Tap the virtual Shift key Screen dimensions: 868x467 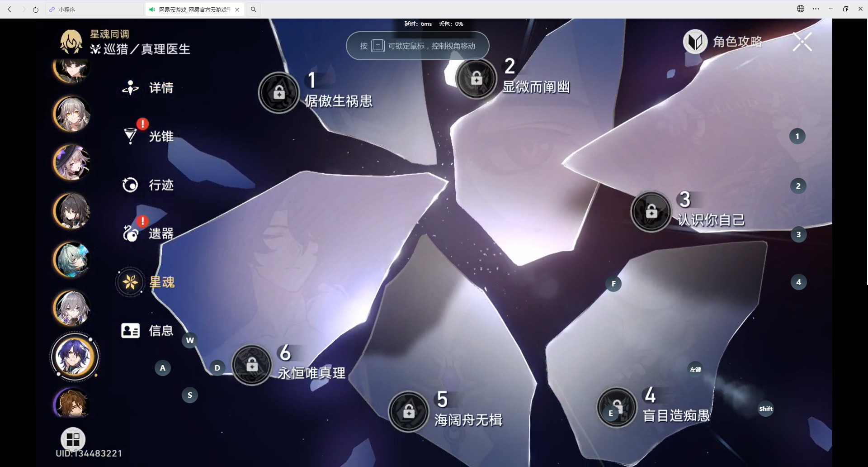pos(766,409)
